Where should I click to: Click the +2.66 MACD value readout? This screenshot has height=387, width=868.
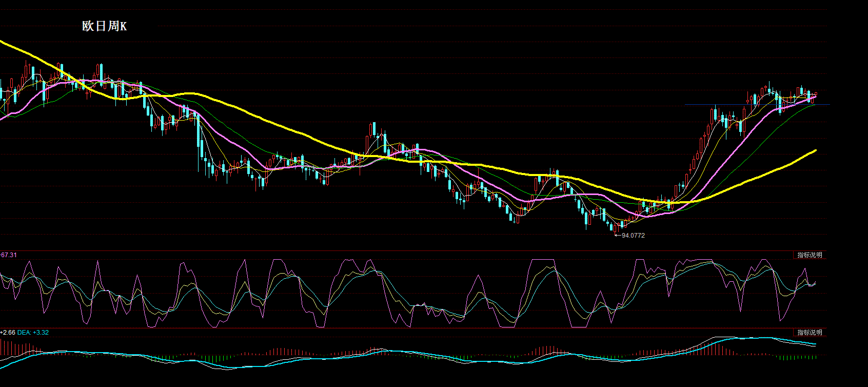pyautogui.click(x=7, y=333)
